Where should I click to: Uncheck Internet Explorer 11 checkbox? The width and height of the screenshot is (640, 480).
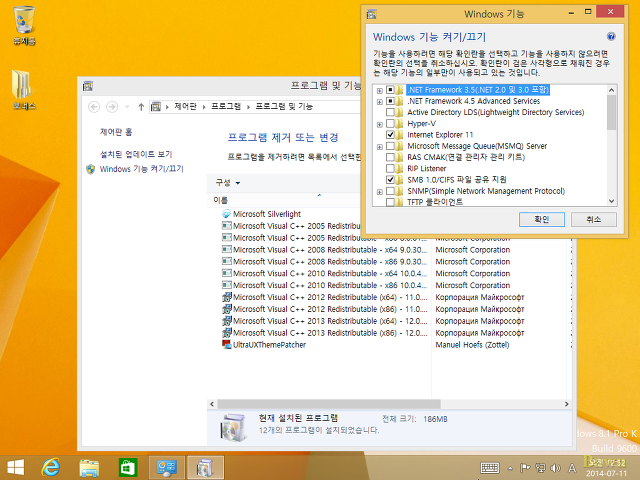(390, 135)
